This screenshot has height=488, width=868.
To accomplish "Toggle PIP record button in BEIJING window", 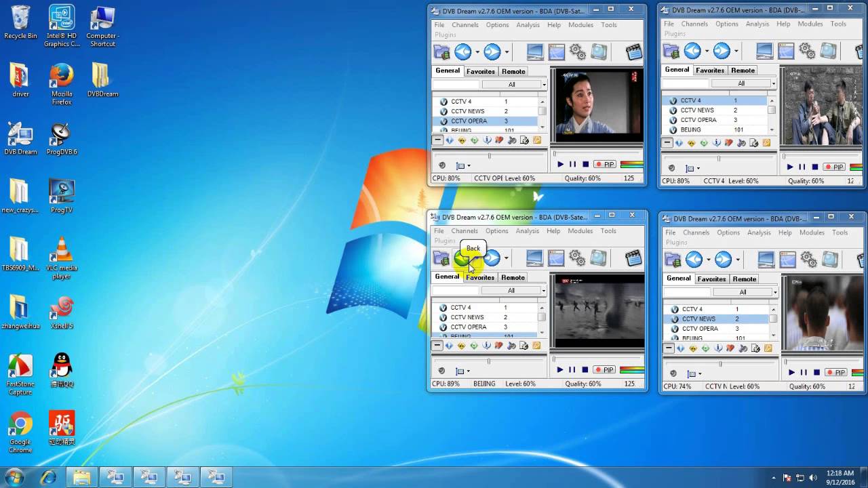I will click(604, 370).
